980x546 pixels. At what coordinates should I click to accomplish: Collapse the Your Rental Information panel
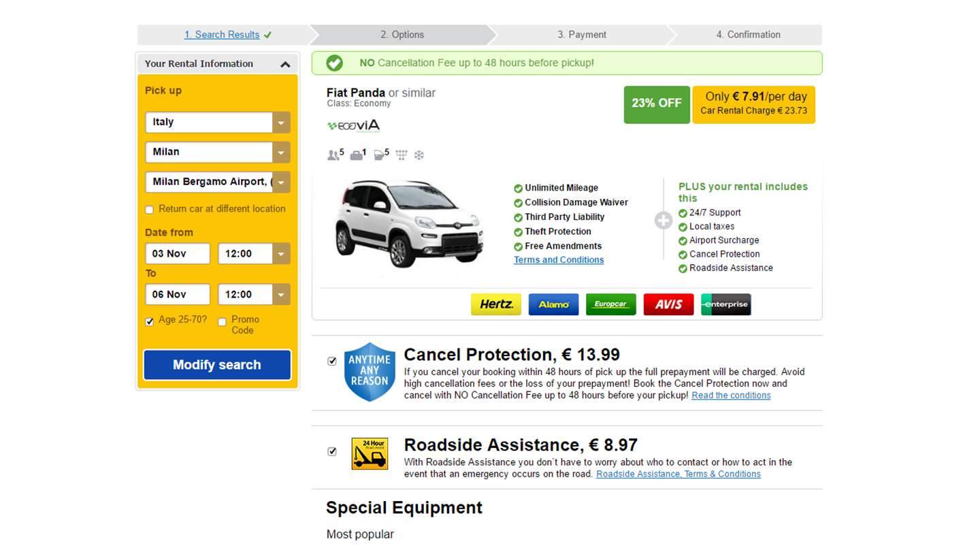(285, 64)
